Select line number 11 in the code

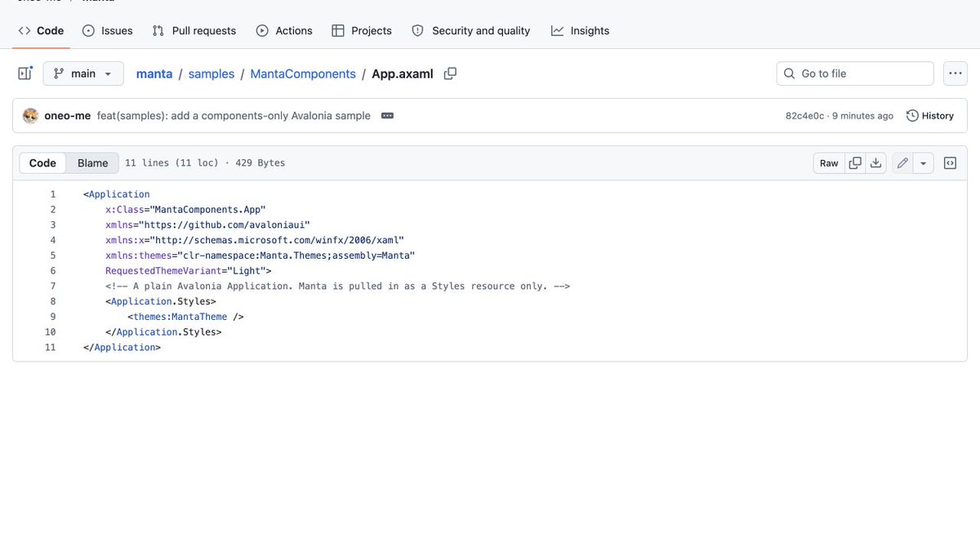51,348
